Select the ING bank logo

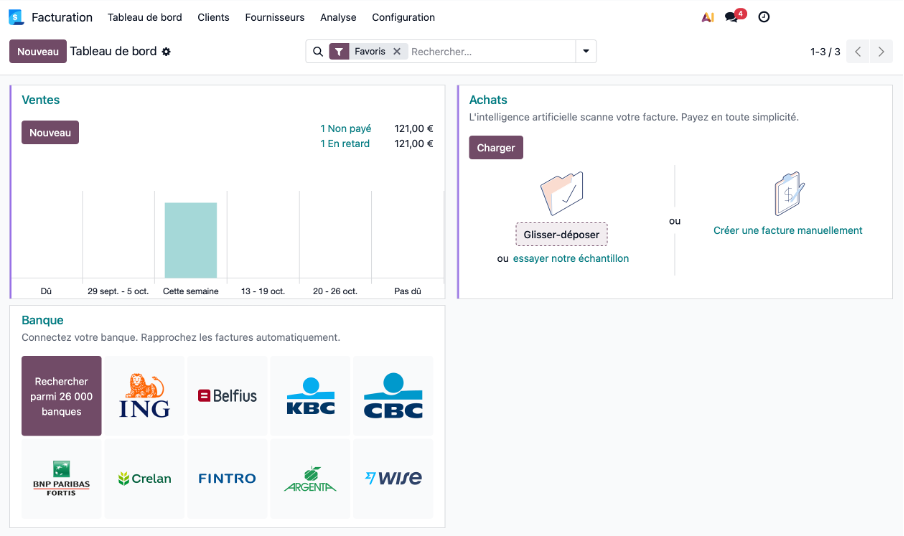coord(144,396)
